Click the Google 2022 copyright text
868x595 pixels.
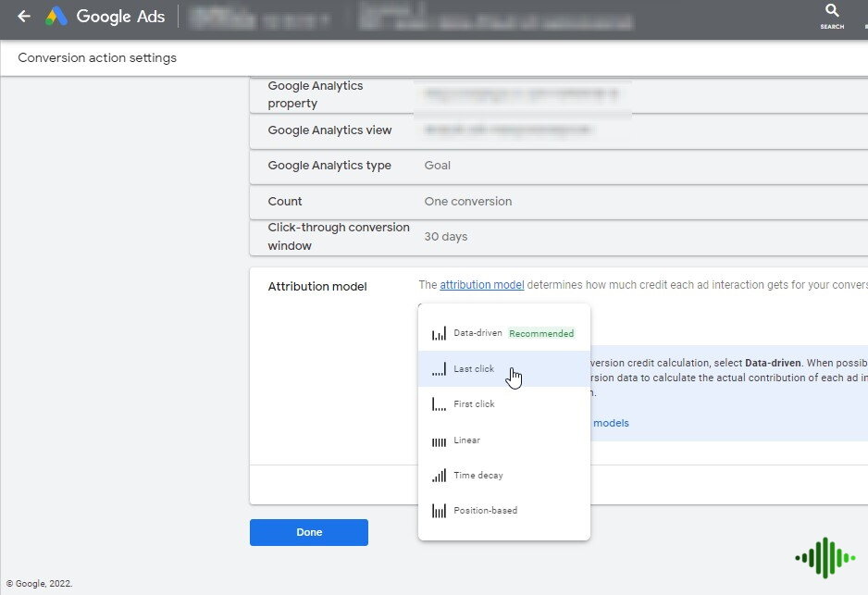click(39, 583)
